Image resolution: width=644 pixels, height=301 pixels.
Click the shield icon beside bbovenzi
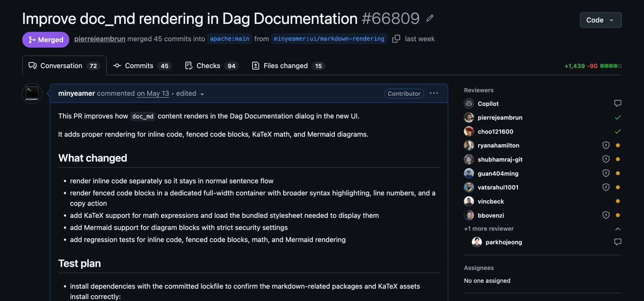coord(606,215)
